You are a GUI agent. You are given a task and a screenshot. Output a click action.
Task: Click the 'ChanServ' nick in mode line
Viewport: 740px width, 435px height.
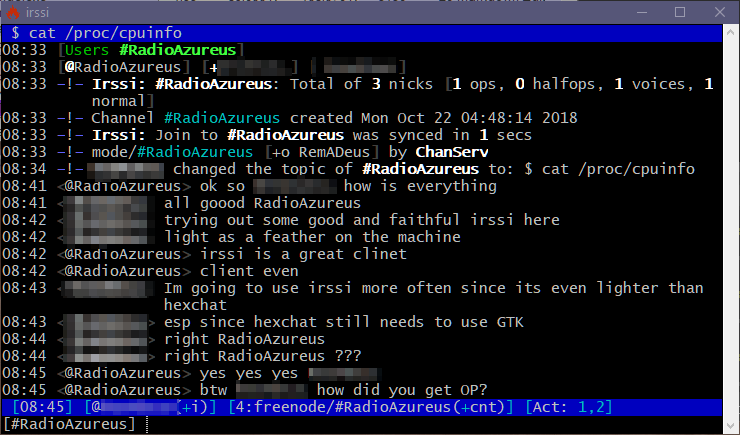(452, 152)
